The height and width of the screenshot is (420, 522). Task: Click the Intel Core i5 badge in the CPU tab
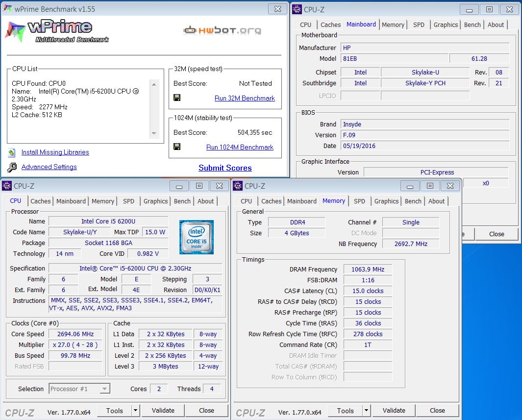(x=197, y=237)
